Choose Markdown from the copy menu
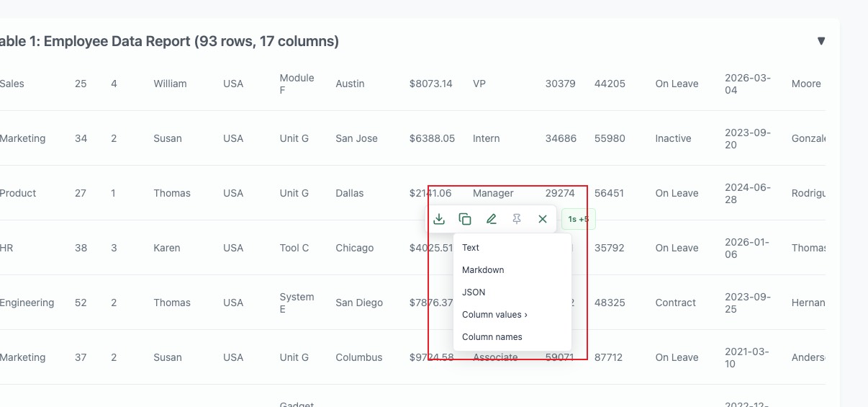Image resolution: width=868 pixels, height=407 pixels. tap(512, 270)
